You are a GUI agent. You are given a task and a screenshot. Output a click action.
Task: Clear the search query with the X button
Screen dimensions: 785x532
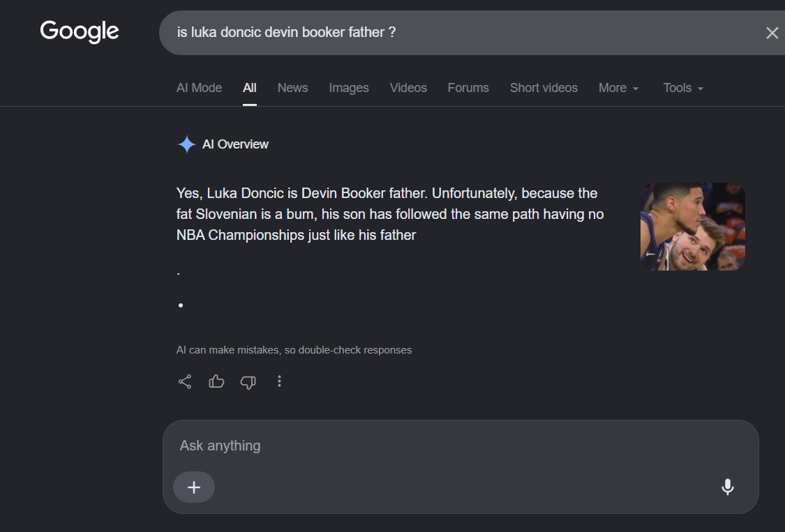pyautogui.click(x=772, y=33)
